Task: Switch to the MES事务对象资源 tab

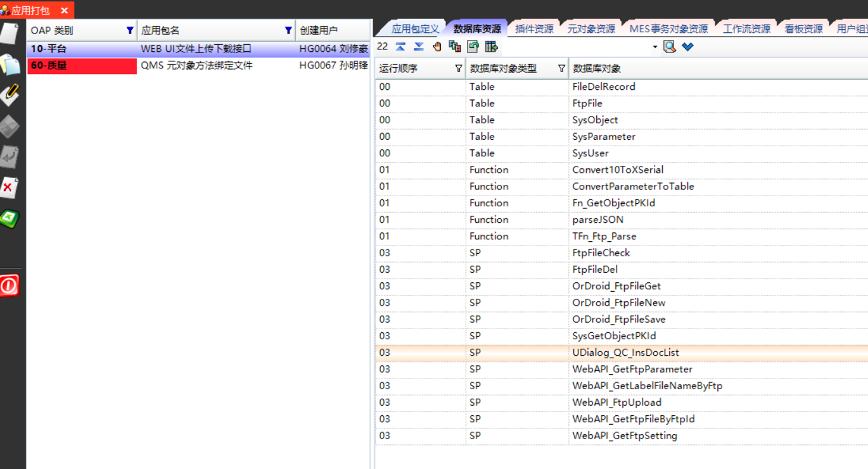Action: [x=668, y=29]
